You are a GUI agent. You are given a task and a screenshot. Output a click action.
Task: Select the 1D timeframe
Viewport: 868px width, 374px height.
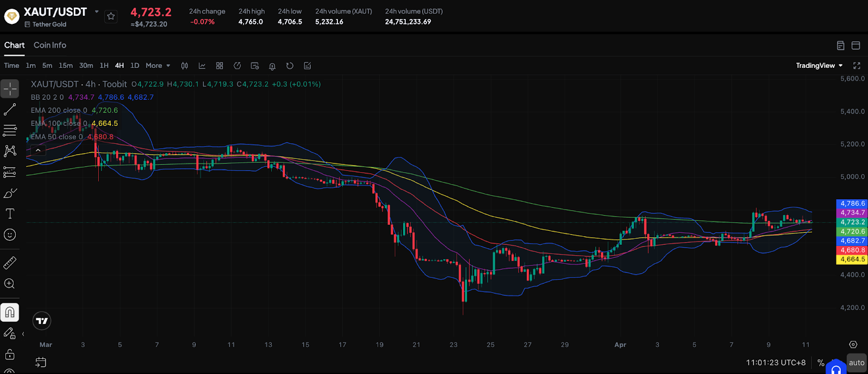(x=135, y=66)
